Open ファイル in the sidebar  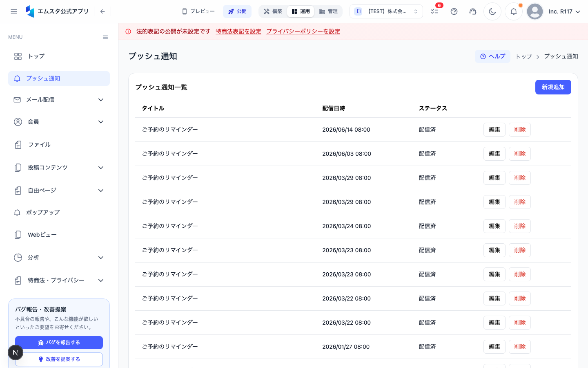(x=59, y=145)
